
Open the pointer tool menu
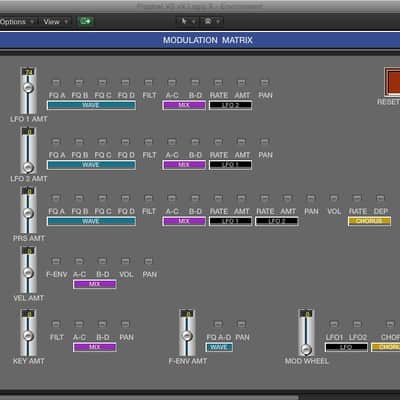[187, 21]
